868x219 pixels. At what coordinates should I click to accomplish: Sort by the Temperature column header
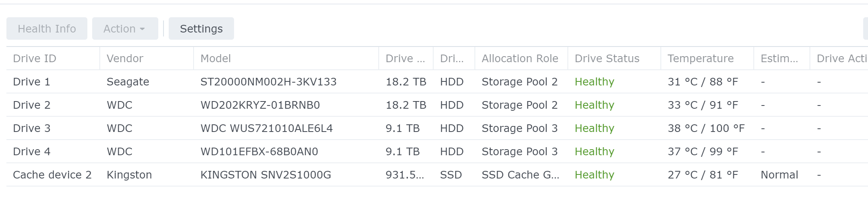coord(707,59)
